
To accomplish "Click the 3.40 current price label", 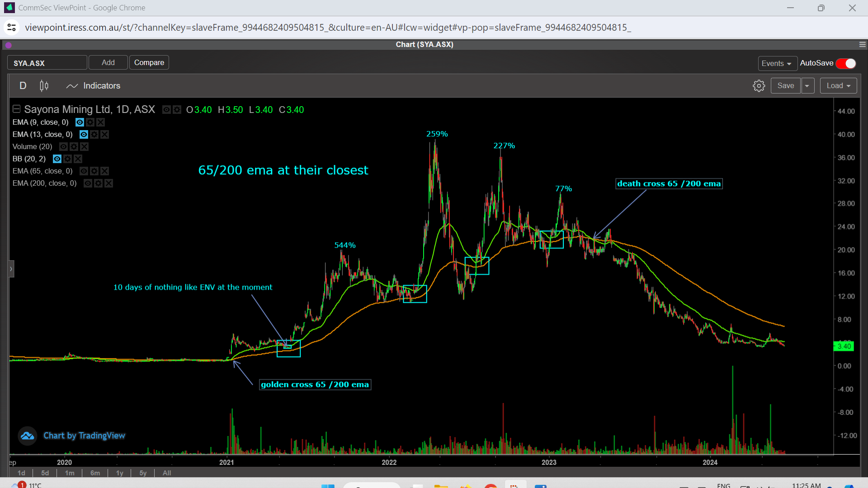I will click(844, 347).
